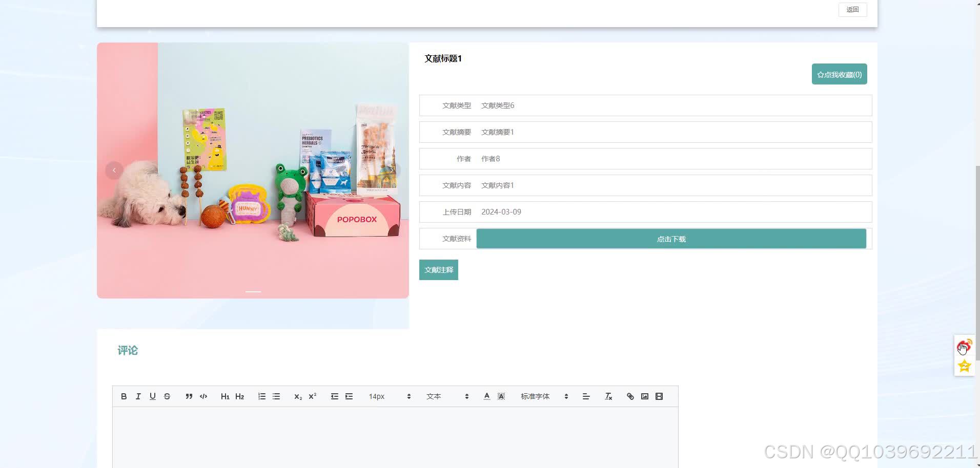Show previous carousel image with left arrow
980x468 pixels.
pos(114,171)
